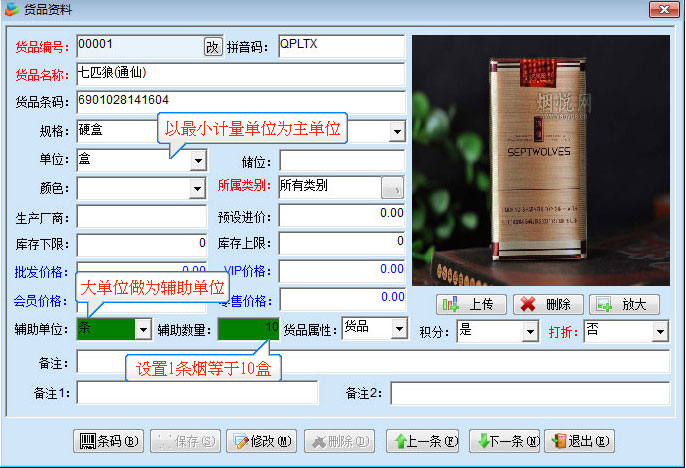
Task: Upload a product image with 上传
Action: coord(472,305)
